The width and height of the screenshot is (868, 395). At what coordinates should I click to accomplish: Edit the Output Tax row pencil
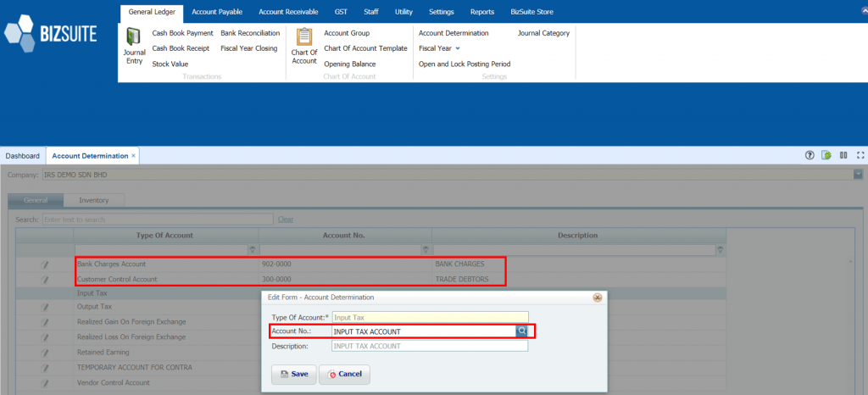(45, 307)
